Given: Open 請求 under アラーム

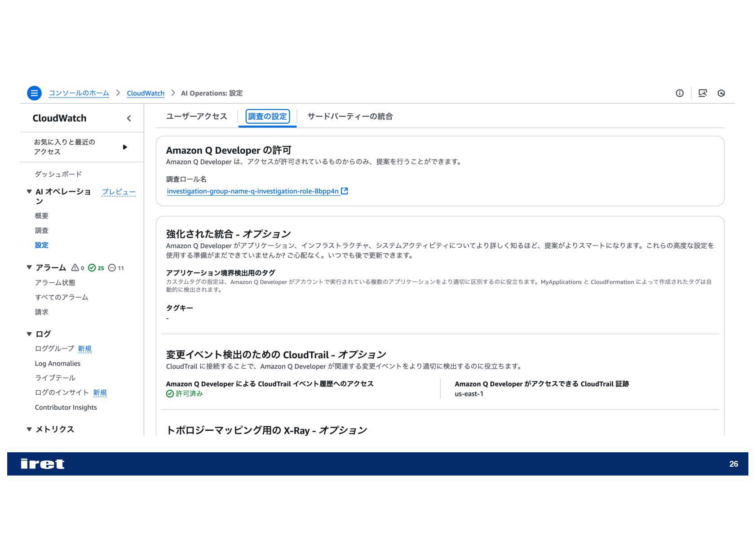Looking at the screenshot, I should tap(42, 312).
